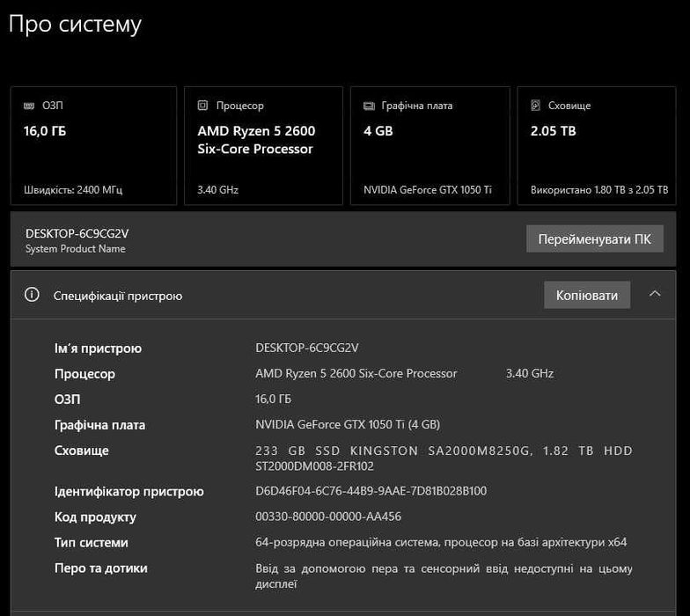Screen dimensions: 690x616
Task: Click the Сховище label in specifications list
Action: pyautogui.click(x=81, y=451)
